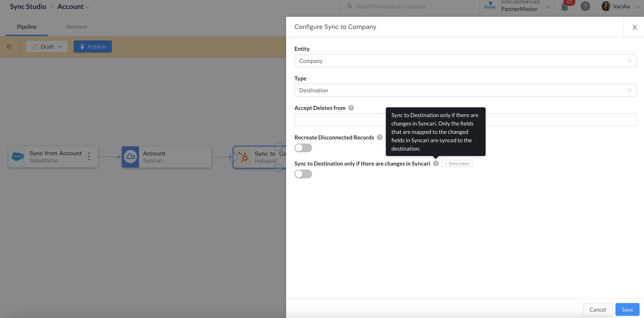This screenshot has height=318, width=644.
Task: Select the Sync to Company Hubspot node
Action: pos(260,157)
